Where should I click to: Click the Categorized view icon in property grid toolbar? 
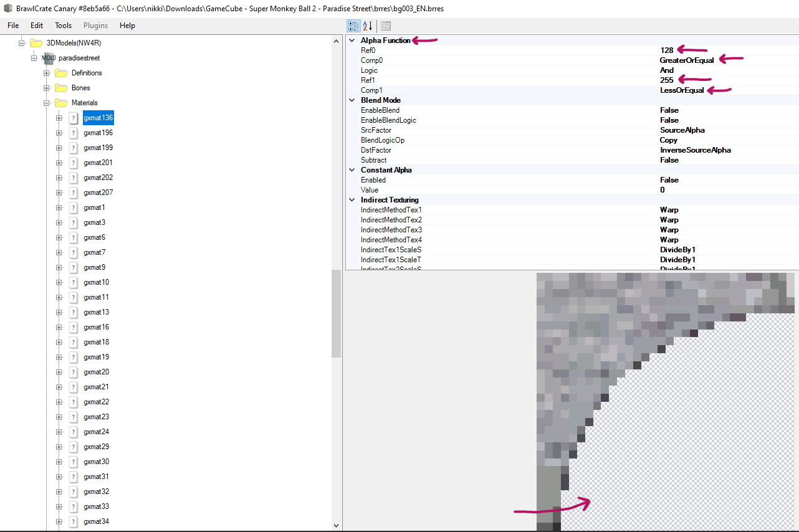(x=353, y=26)
